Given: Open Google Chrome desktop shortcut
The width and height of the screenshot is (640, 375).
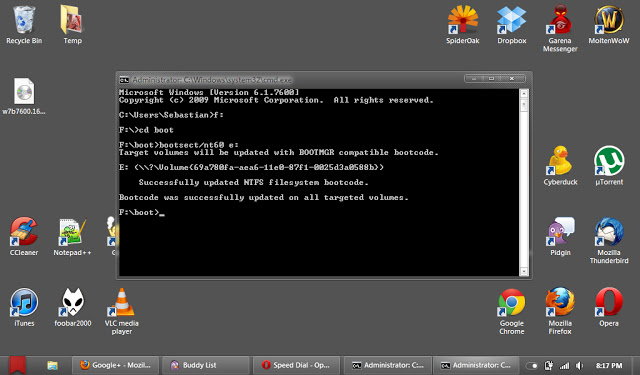Looking at the screenshot, I should (511, 312).
